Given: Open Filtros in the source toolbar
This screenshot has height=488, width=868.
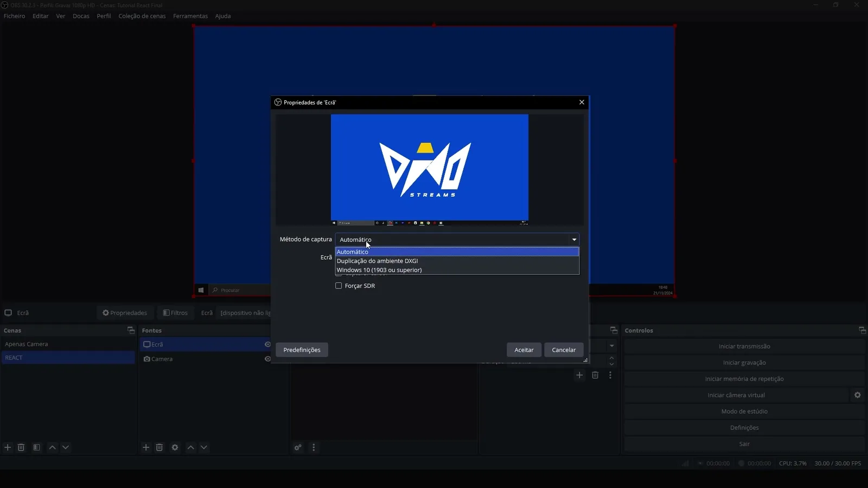Looking at the screenshot, I should point(175,313).
